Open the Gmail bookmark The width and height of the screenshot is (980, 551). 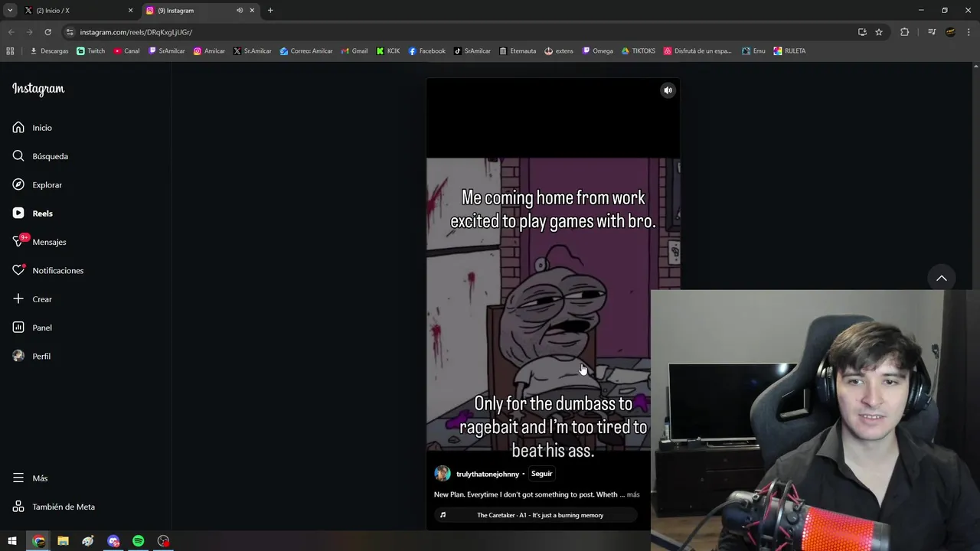pyautogui.click(x=354, y=51)
